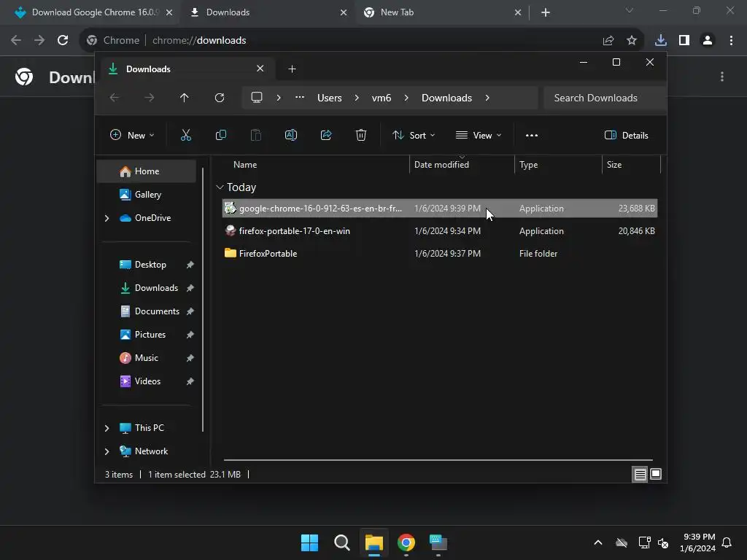
Task: Open the New item dropdown
Action: 132,135
